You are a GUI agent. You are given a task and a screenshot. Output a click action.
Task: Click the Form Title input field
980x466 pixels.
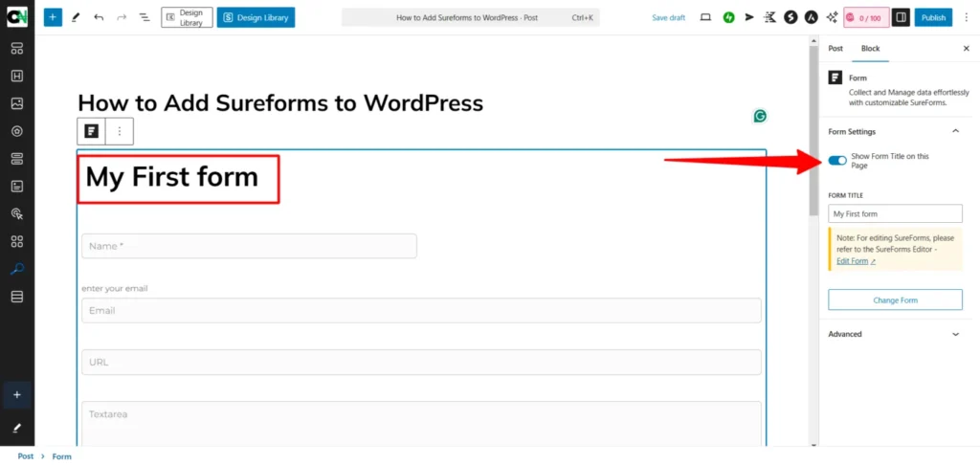pos(895,213)
